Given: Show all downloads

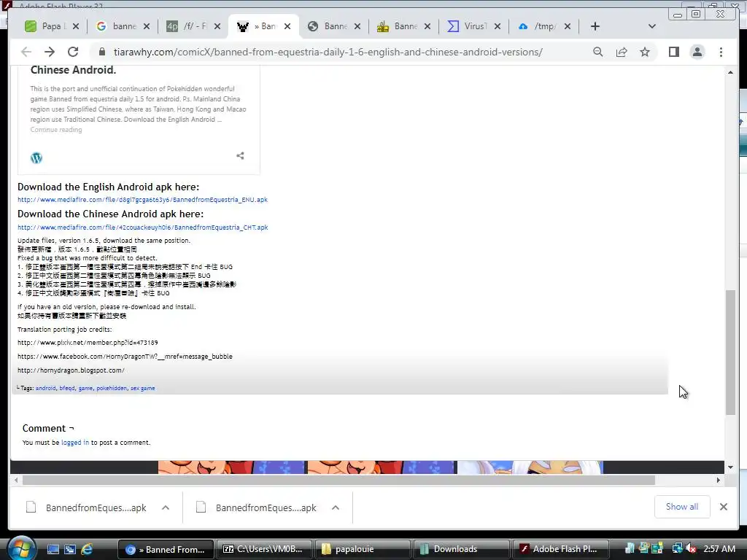Looking at the screenshot, I should (x=682, y=507).
